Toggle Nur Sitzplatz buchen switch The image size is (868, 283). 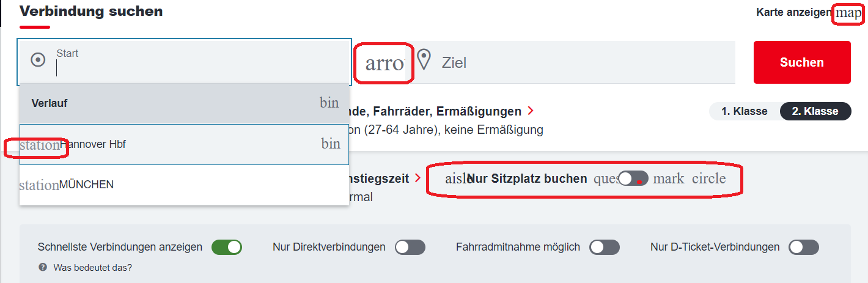click(x=633, y=178)
